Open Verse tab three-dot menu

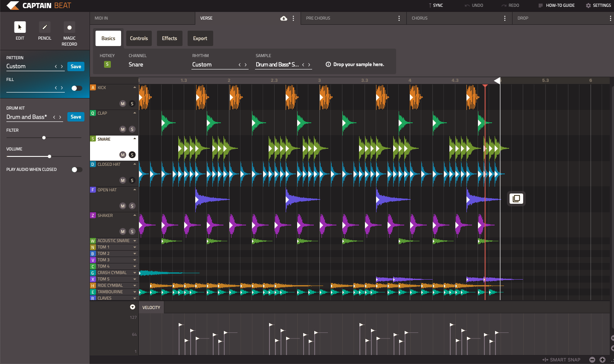293,18
